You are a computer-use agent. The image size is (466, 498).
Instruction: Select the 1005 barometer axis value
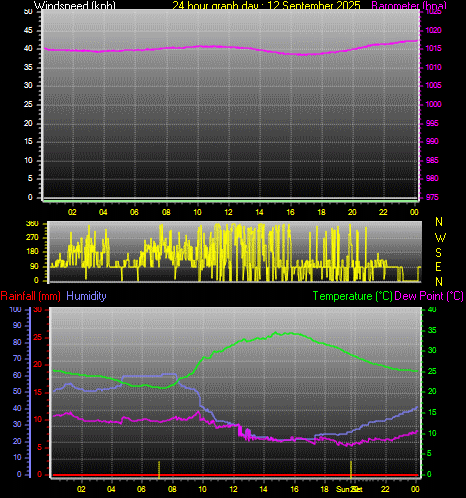point(433,85)
